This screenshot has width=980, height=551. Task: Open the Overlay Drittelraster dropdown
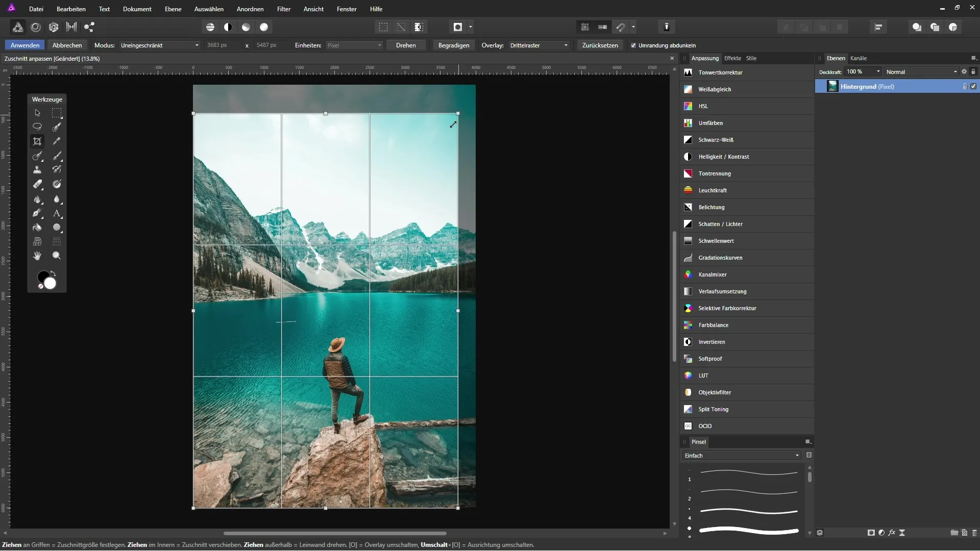[539, 45]
